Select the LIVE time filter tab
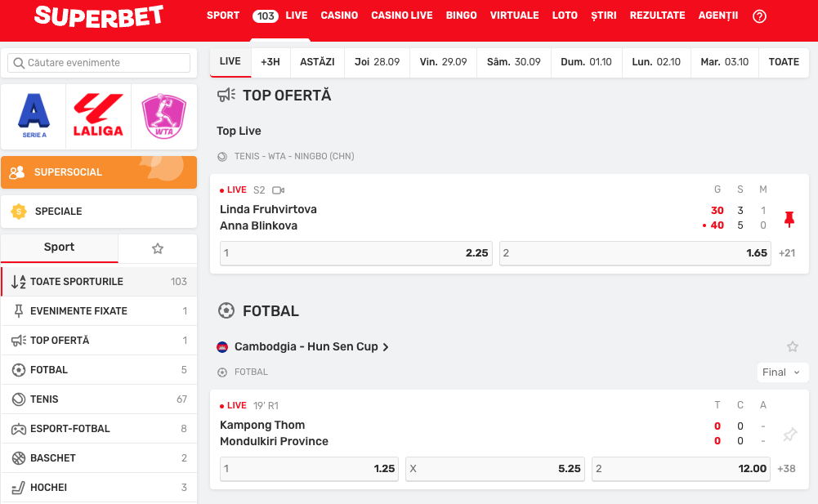Screen dimensions: 818x504 click(230, 62)
